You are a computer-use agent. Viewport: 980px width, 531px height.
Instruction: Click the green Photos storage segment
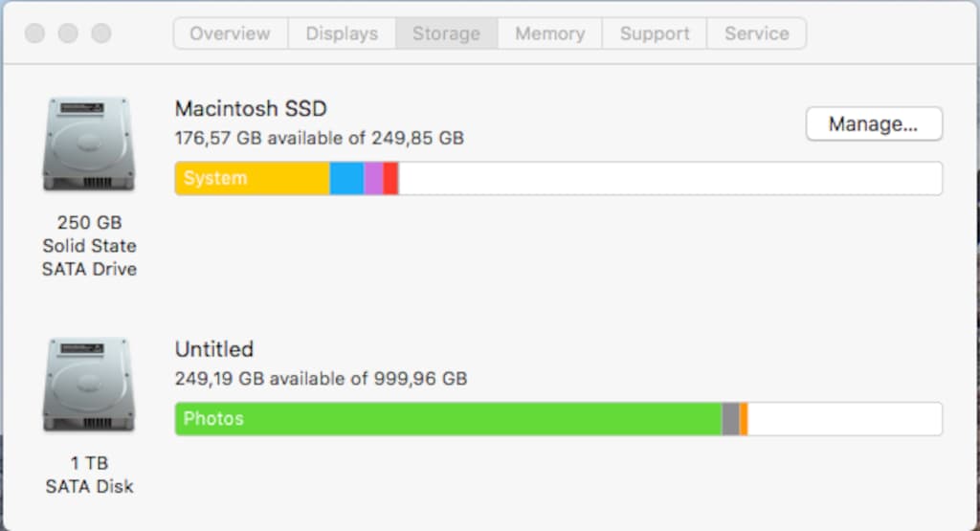coord(449,418)
